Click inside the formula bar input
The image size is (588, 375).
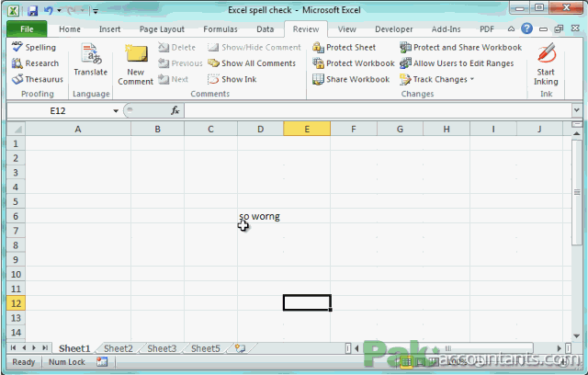coord(378,110)
